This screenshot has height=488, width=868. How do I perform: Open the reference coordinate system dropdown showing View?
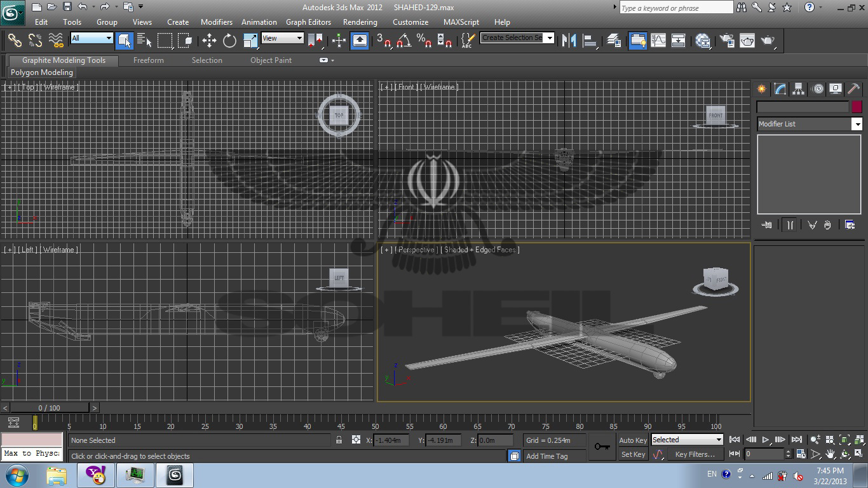pos(281,38)
